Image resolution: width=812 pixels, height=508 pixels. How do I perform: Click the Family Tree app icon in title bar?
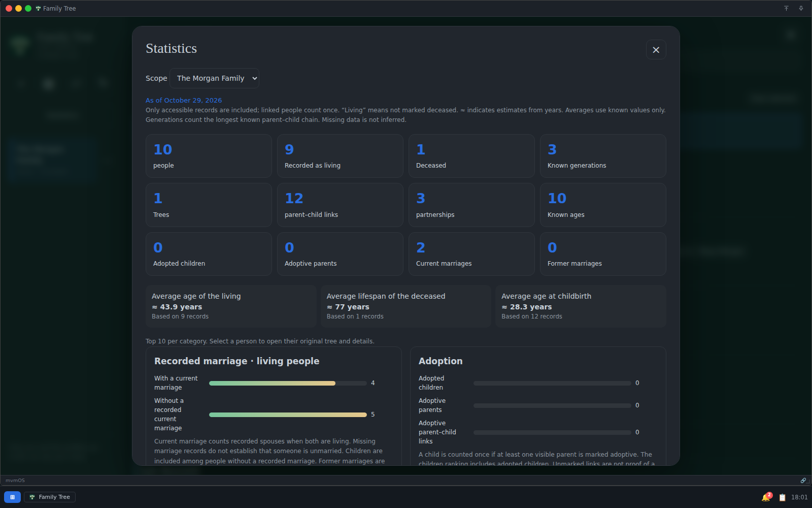click(x=38, y=9)
